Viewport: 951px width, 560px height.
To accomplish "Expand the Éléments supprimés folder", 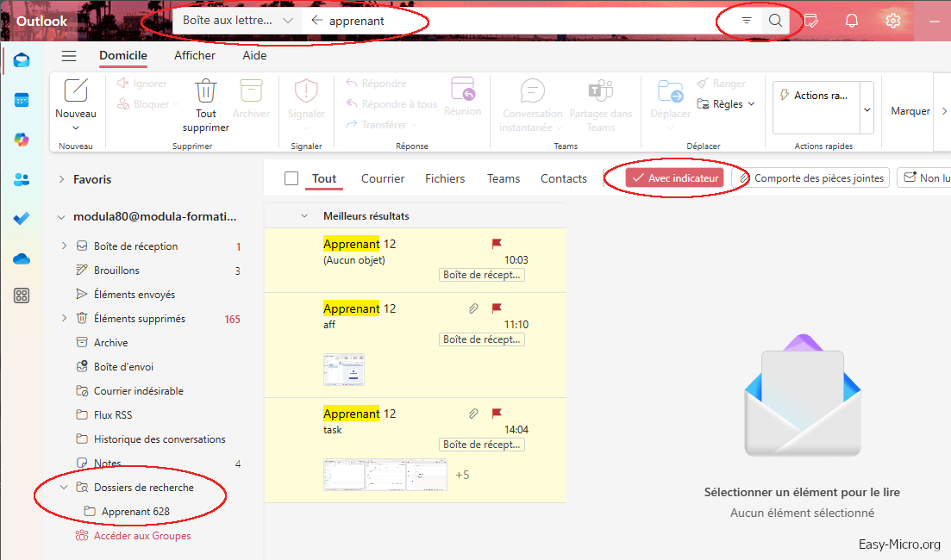I will (65, 318).
